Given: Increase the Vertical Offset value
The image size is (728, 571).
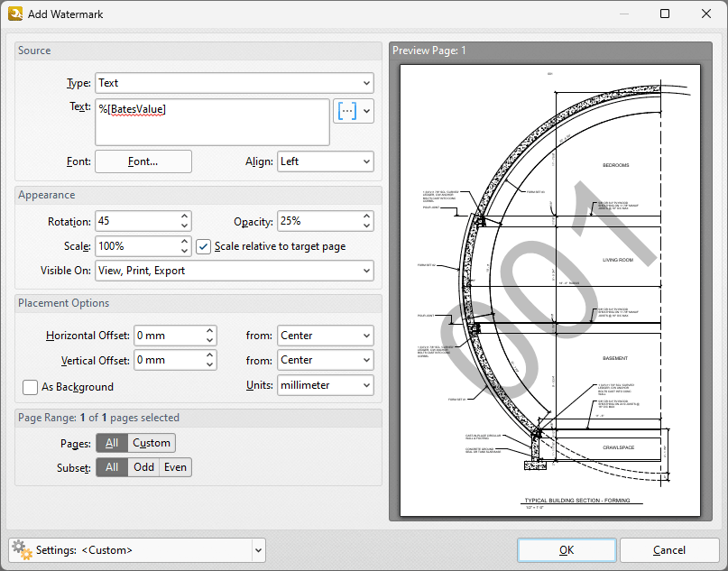Looking at the screenshot, I should [210, 355].
